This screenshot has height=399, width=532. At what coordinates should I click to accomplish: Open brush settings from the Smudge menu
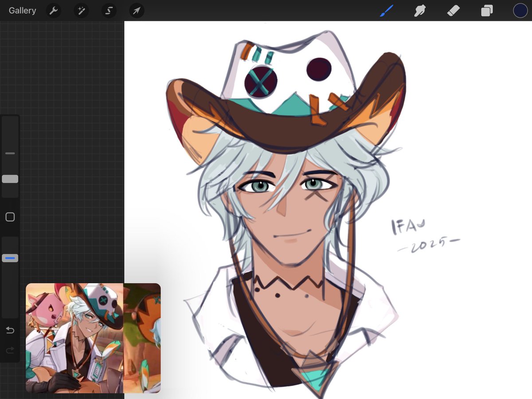click(x=420, y=10)
